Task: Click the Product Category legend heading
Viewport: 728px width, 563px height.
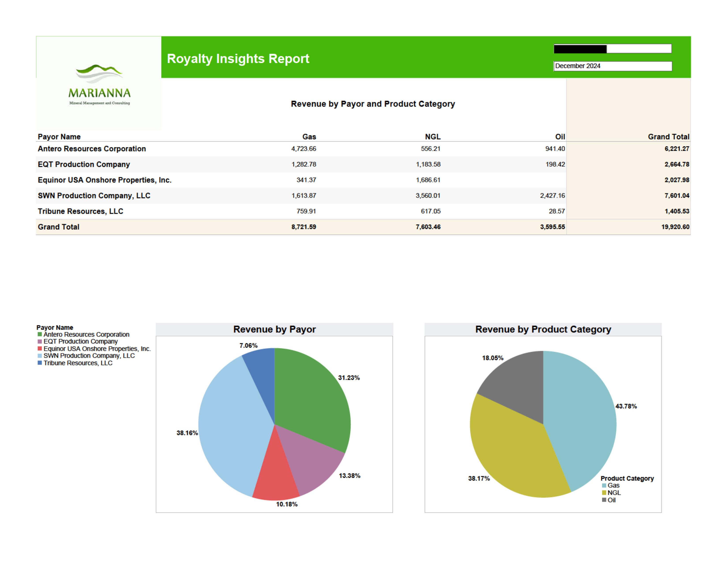Action: coord(627,479)
